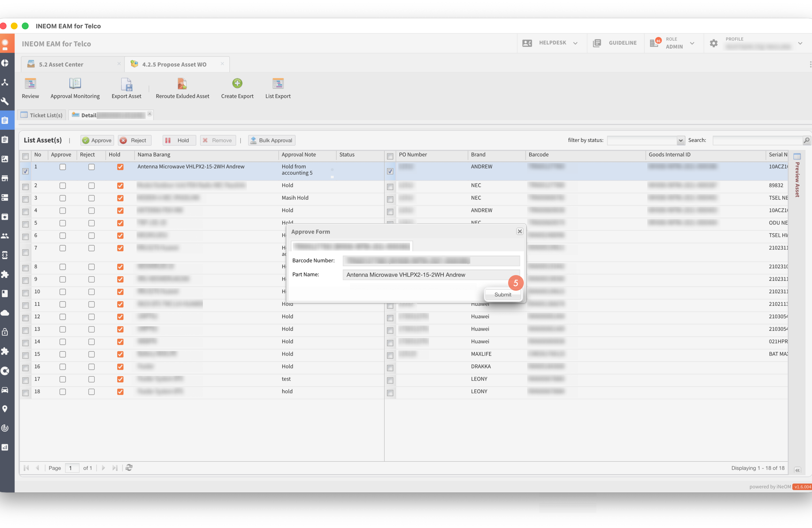Open the List Export icon
This screenshot has height=528, width=812.
point(278,84)
